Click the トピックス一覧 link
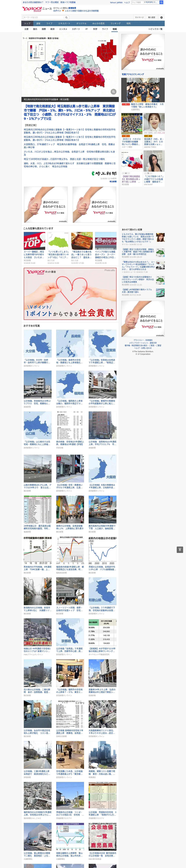 tap(155, 29)
